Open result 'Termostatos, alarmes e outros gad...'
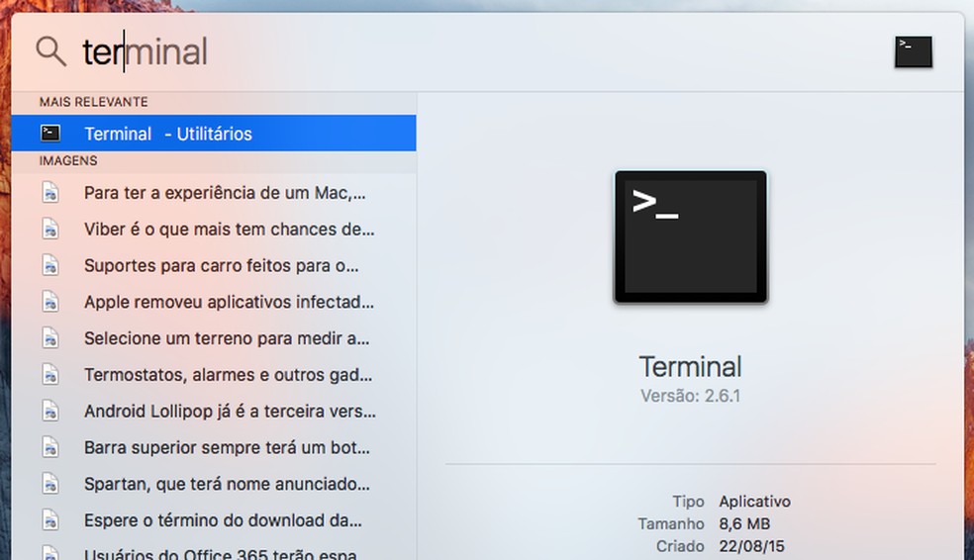Image resolution: width=974 pixels, height=560 pixels. pos(214,375)
